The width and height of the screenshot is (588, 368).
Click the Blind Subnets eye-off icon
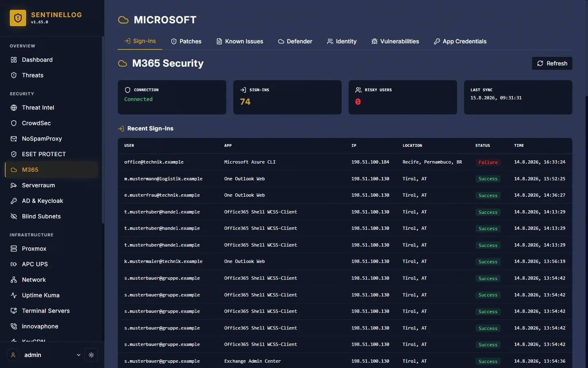click(14, 216)
